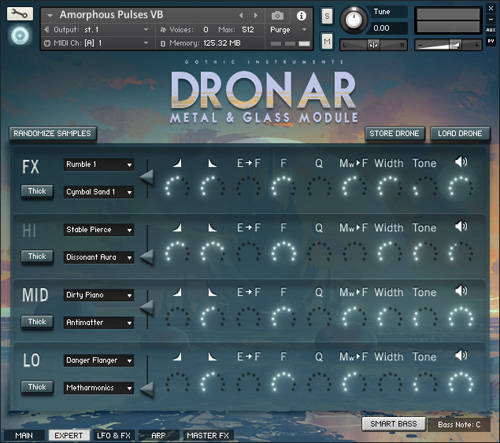
Task: Switch to the LFO & FX tab
Action: click(113, 435)
